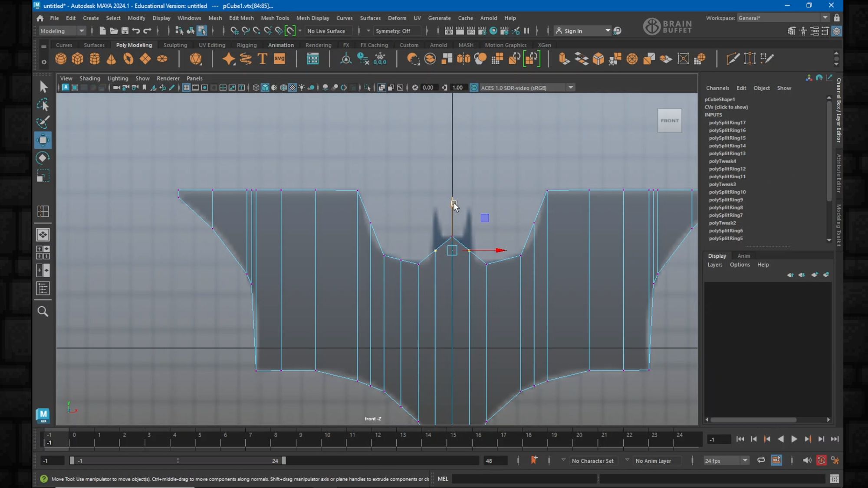868x488 pixels.
Task: Click the Save scene icon
Action: coord(125,31)
